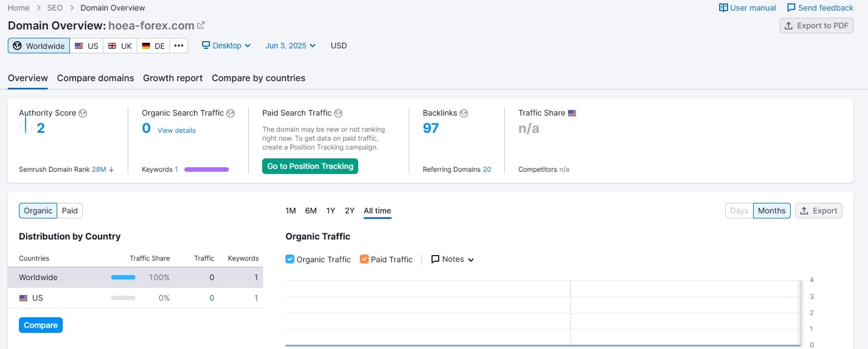Select the 6M time range
The height and width of the screenshot is (349, 868).
tap(311, 211)
